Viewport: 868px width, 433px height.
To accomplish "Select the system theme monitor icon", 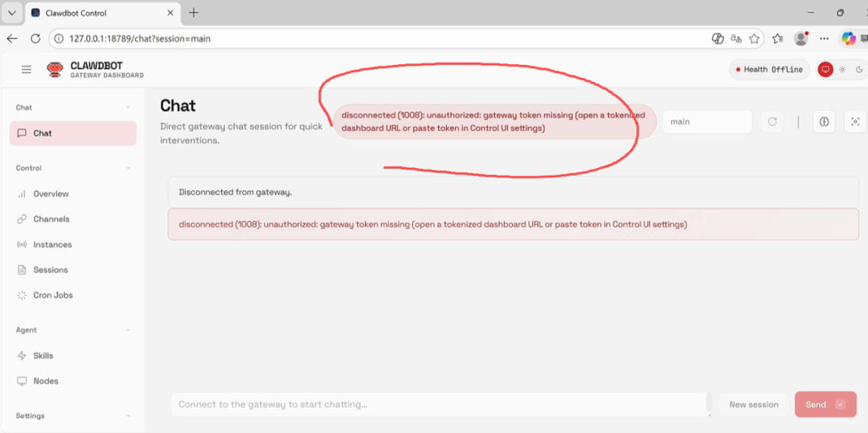I will point(825,69).
